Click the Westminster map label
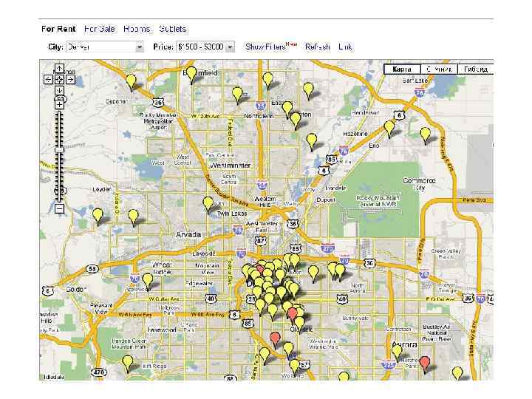532x399 pixels. point(231,166)
